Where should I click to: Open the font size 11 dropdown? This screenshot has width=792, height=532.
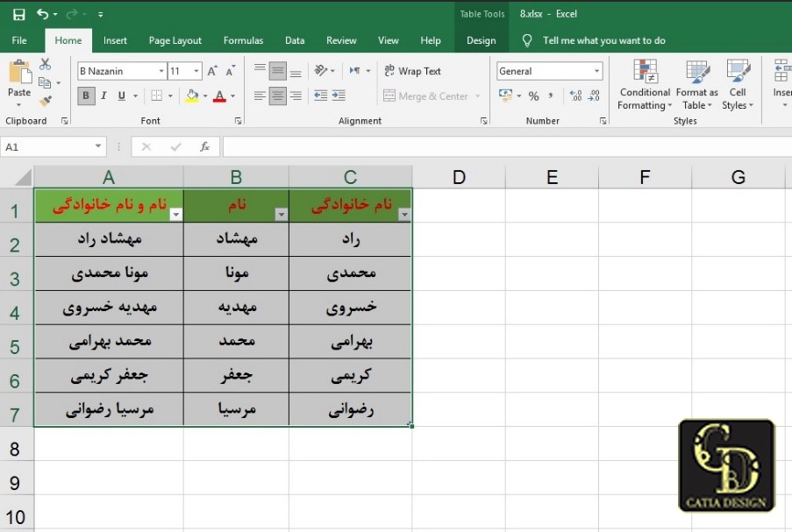196,71
